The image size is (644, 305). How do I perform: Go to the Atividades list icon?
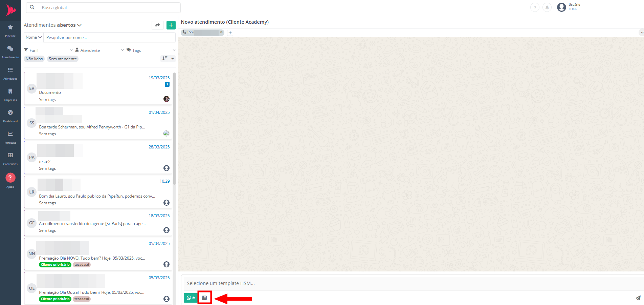point(10,70)
